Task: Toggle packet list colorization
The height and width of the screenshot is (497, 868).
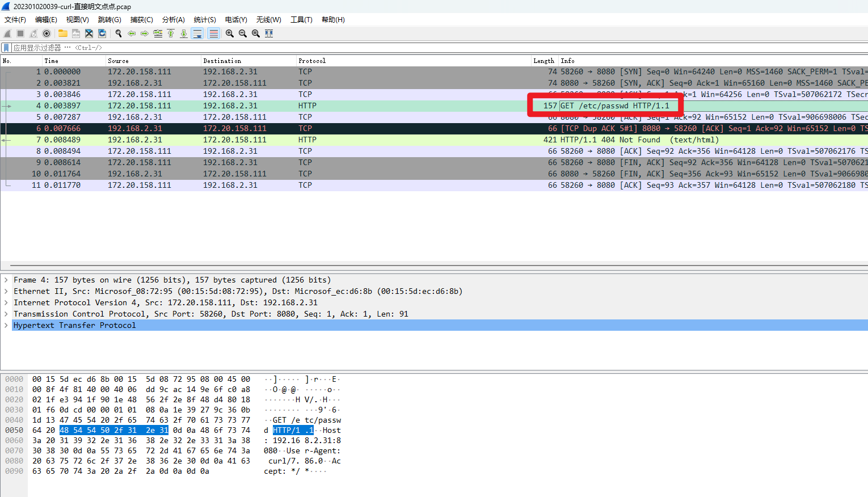Action: (213, 33)
